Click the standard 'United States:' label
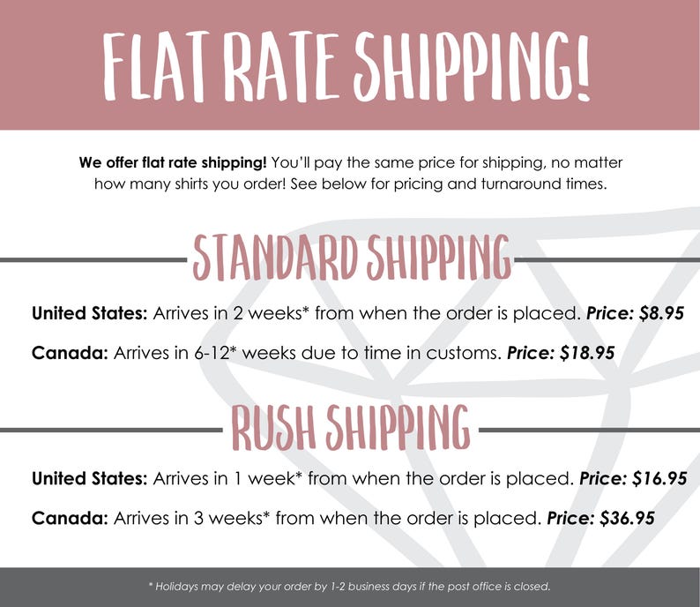 [x=89, y=313]
